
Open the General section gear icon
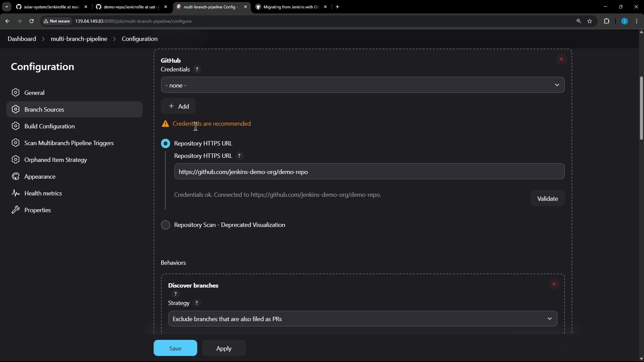[15, 93]
